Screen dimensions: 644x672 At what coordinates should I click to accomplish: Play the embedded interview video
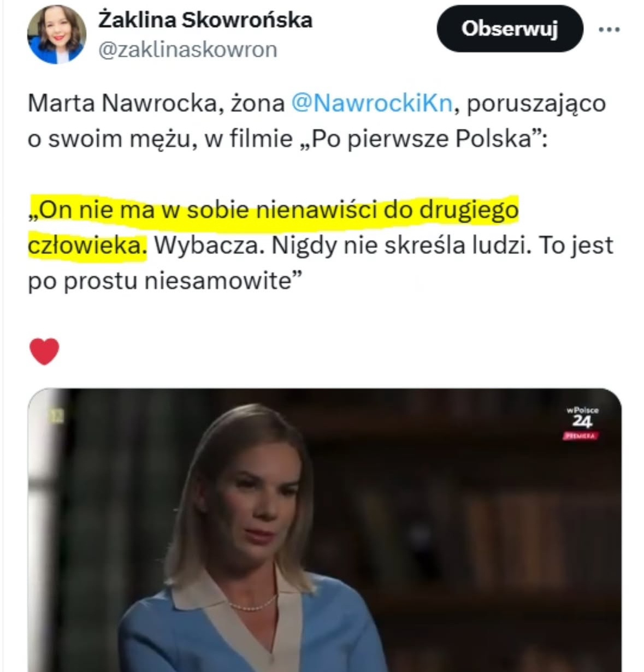coord(324,530)
